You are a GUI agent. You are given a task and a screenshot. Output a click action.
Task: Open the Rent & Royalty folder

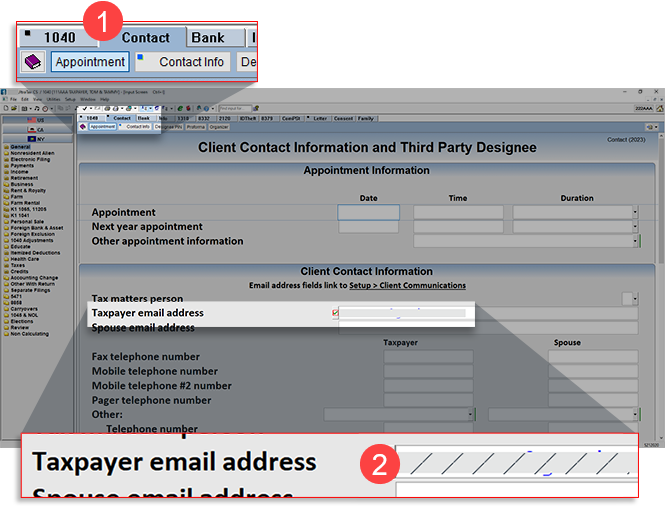click(x=25, y=190)
